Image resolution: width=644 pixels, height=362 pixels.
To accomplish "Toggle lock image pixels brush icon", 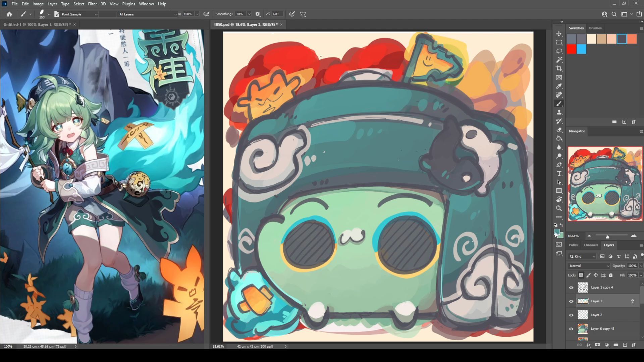I will (588, 275).
